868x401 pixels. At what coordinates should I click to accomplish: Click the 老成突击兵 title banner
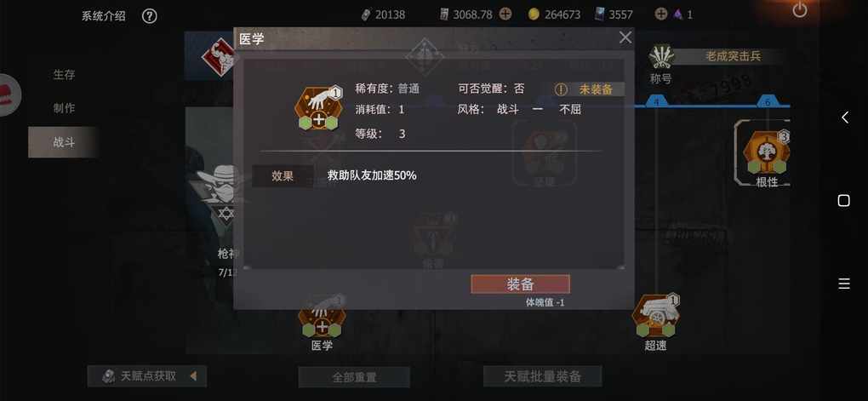pyautogui.click(x=733, y=56)
